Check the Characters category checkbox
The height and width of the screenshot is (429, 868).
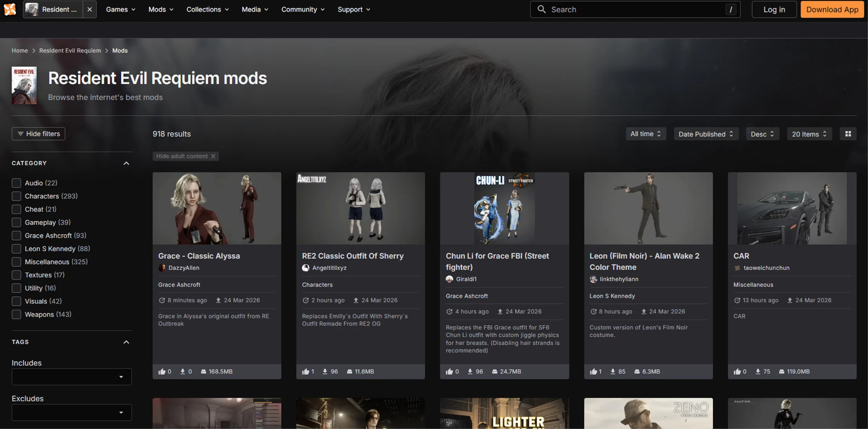16,196
